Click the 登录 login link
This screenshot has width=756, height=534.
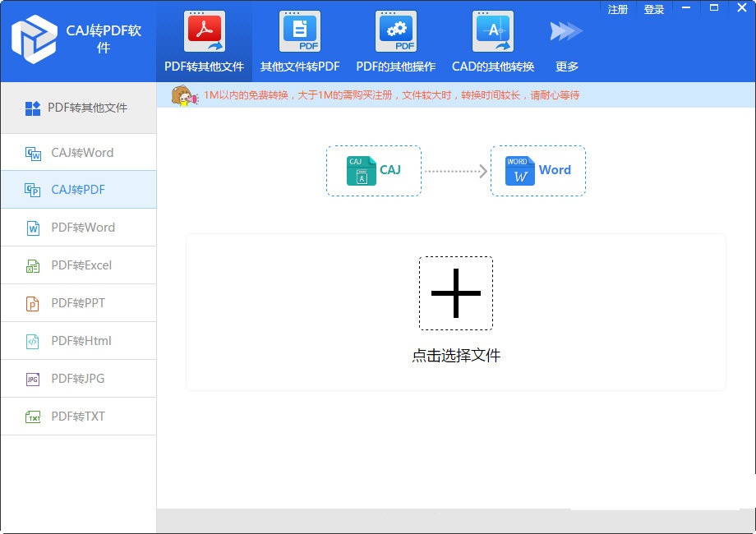click(x=653, y=9)
